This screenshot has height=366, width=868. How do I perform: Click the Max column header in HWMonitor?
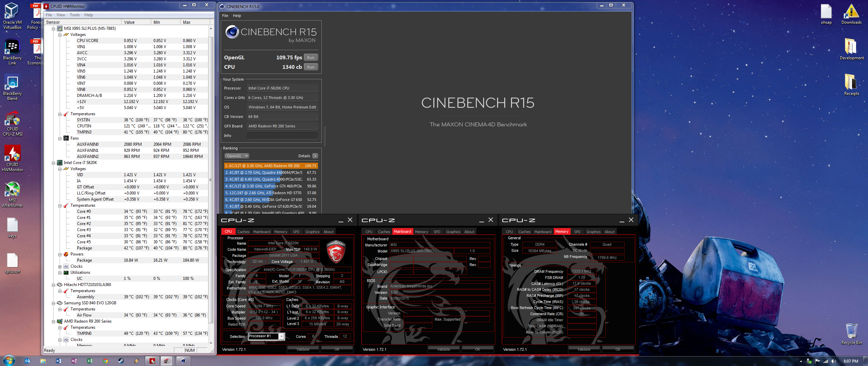click(x=195, y=22)
